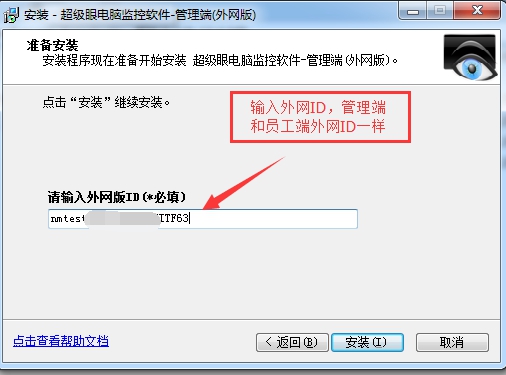The width and height of the screenshot is (506, 375).
Task: Click the blue eye logo image
Action: pyautogui.click(x=470, y=57)
